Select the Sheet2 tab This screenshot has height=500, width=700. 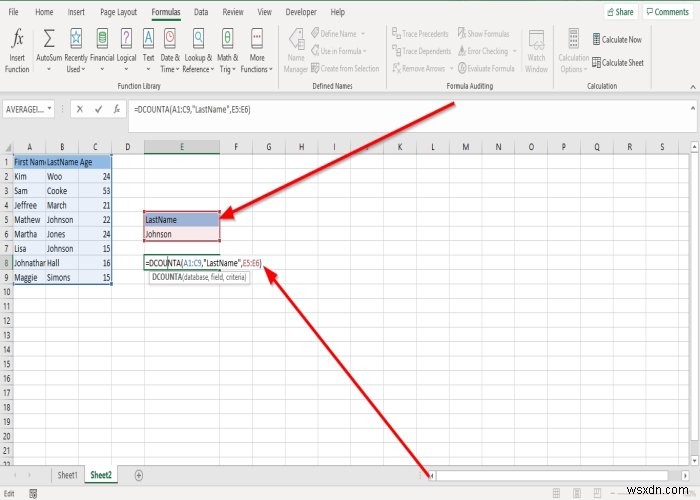click(x=101, y=475)
